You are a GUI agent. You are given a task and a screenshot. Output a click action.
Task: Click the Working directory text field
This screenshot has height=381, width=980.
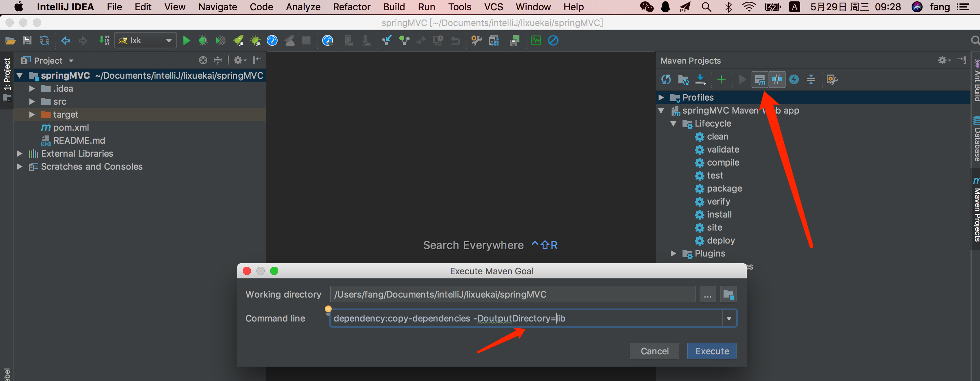512,294
